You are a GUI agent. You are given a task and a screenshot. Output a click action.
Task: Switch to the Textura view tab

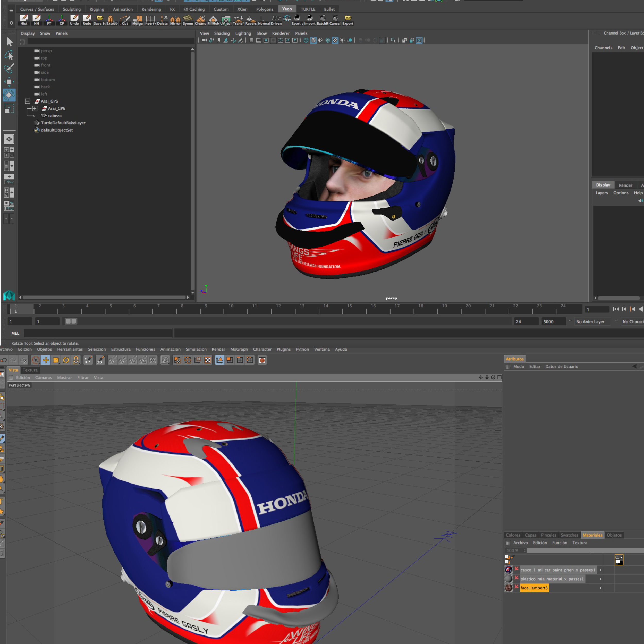(x=30, y=370)
